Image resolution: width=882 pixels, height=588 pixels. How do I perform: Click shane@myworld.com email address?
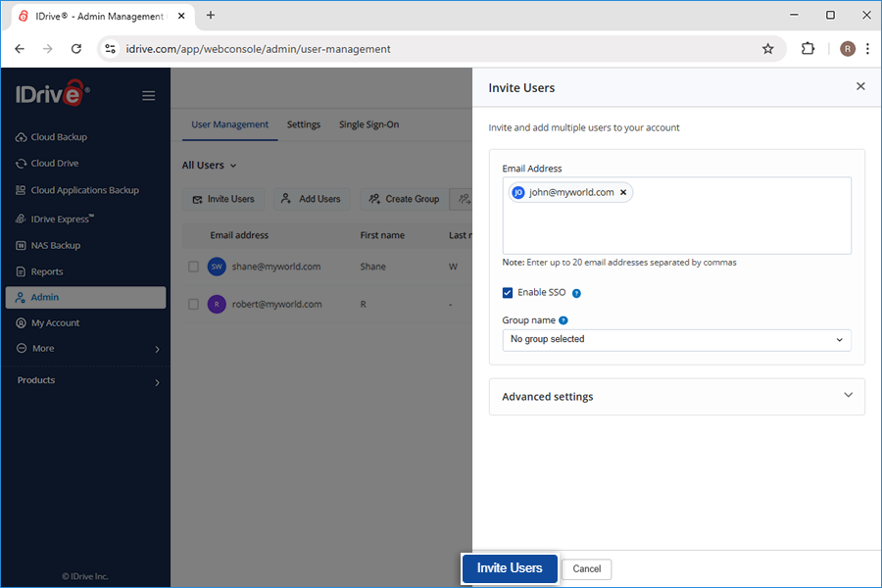pyautogui.click(x=276, y=267)
